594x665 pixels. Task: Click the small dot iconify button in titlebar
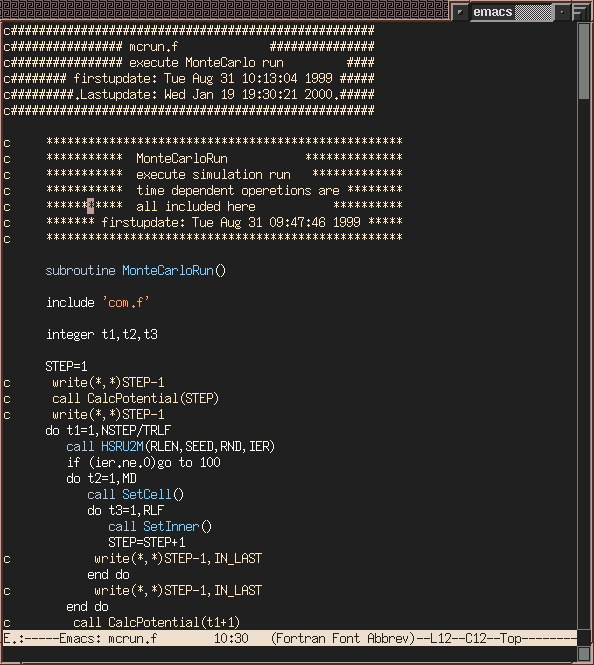pos(562,12)
